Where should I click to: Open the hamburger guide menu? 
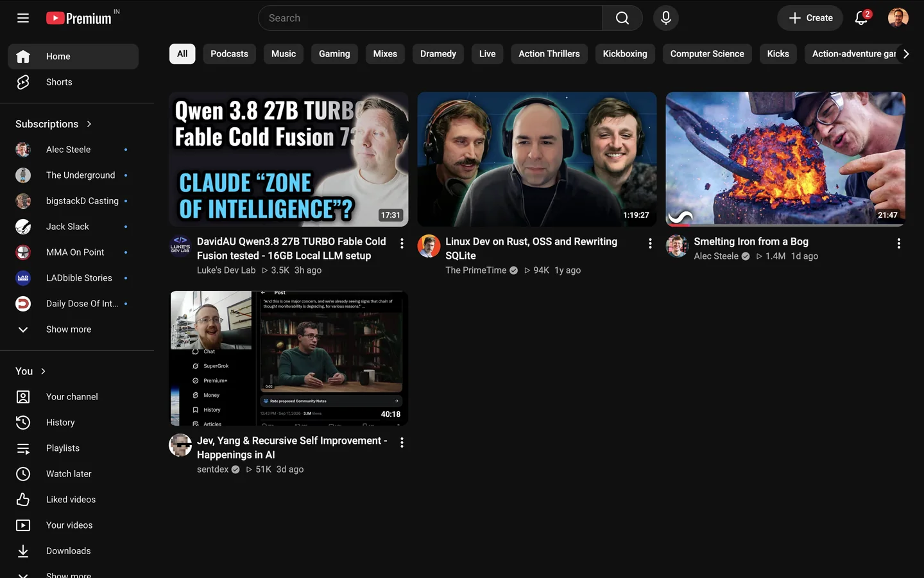click(x=23, y=18)
